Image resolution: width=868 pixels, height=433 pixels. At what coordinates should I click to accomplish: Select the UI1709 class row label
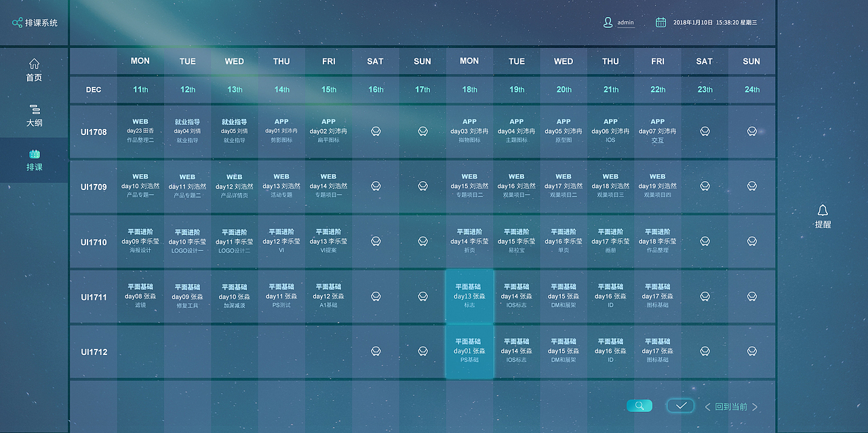(x=94, y=187)
